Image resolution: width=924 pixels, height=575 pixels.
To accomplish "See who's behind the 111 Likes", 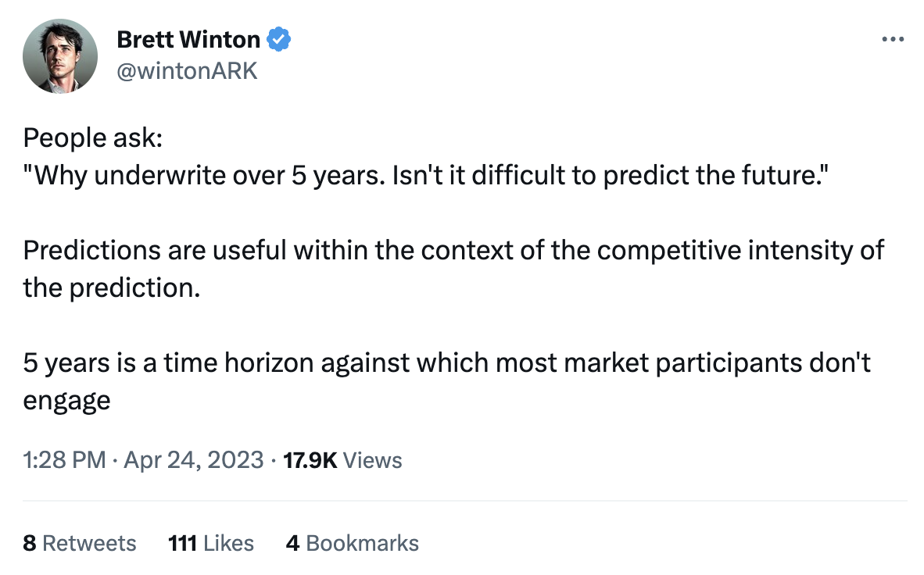I will [x=210, y=543].
